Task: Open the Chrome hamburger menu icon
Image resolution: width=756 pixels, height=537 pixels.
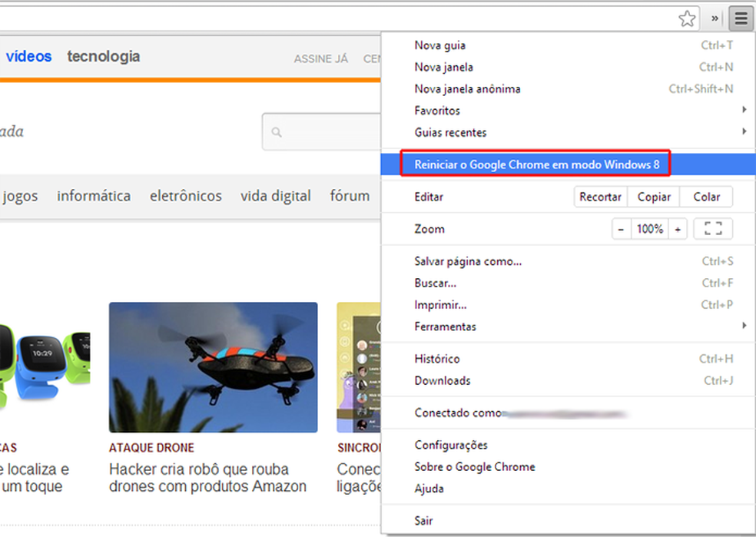Action: (x=740, y=18)
